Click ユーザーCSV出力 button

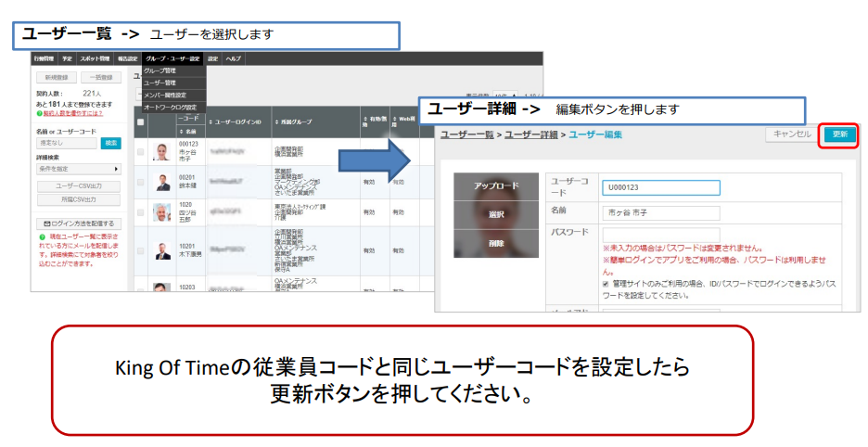(x=79, y=186)
